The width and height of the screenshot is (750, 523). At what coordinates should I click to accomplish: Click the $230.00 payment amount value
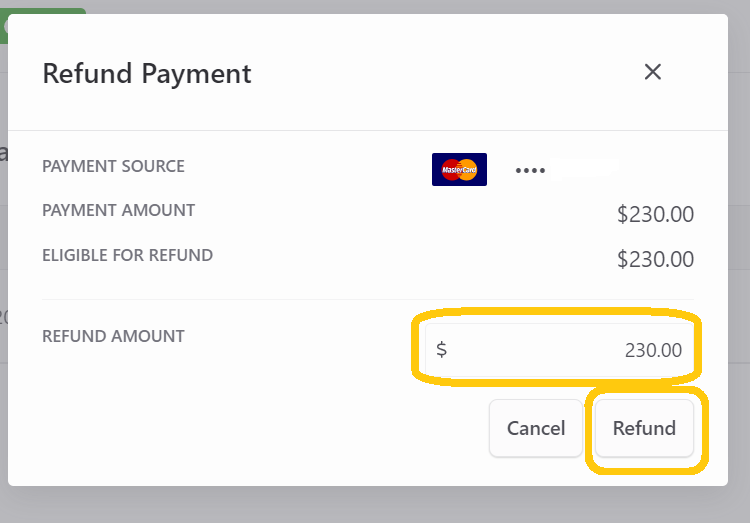[x=655, y=214]
